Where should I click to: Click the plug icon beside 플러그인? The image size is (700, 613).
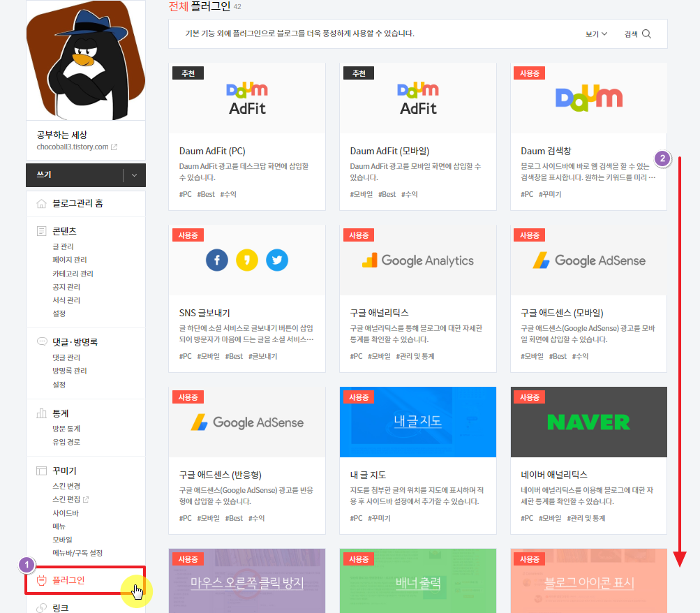click(41, 580)
